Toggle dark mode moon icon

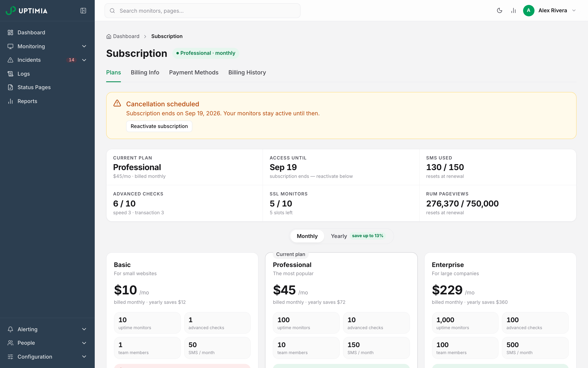pos(500,10)
